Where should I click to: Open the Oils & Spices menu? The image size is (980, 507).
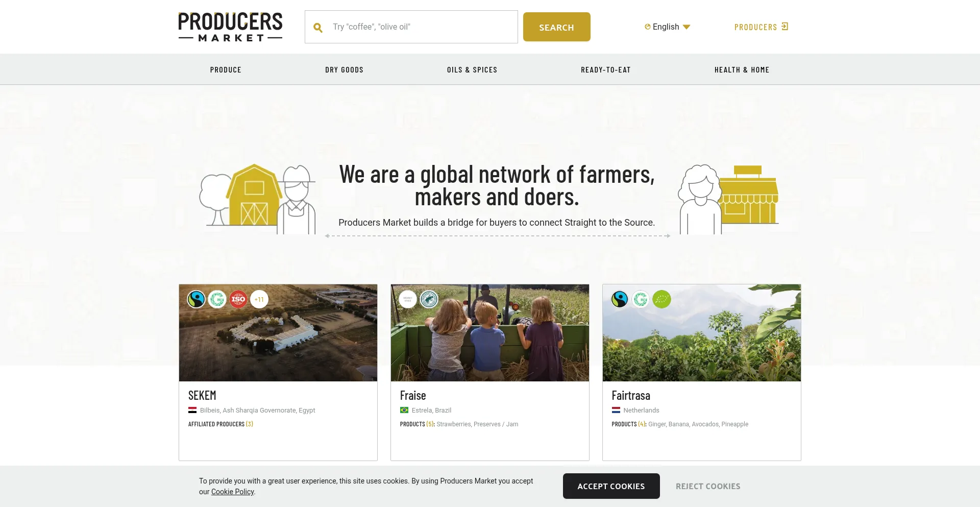472,70
